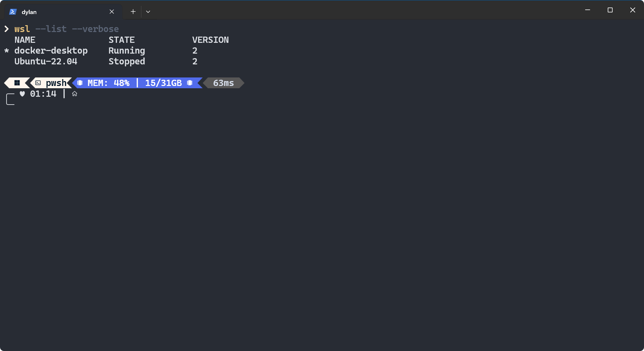This screenshot has width=644, height=351.
Task: Click the wsl --list --verbose command text
Action: click(x=67, y=29)
